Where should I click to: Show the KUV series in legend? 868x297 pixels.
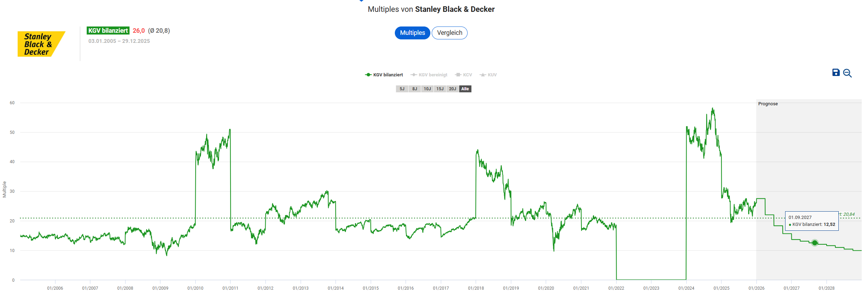(488, 75)
